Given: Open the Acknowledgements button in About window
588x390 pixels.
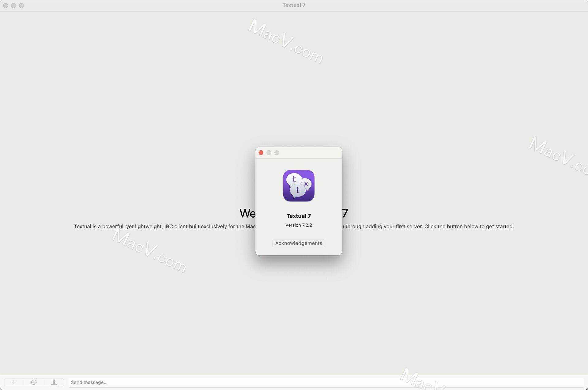Looking at the screenshot, I should coord(299,243).
